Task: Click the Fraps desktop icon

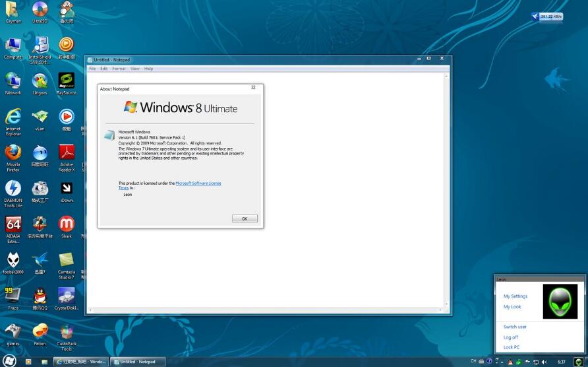Action: 13,295
